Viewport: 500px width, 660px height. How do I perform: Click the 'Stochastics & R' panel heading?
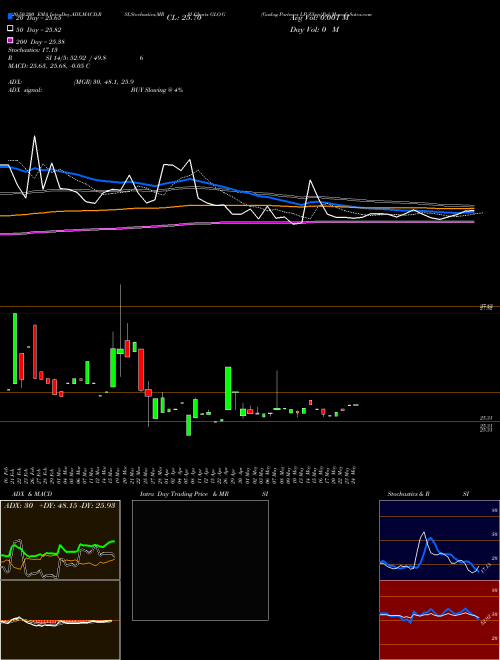click(x=409, y=494)
